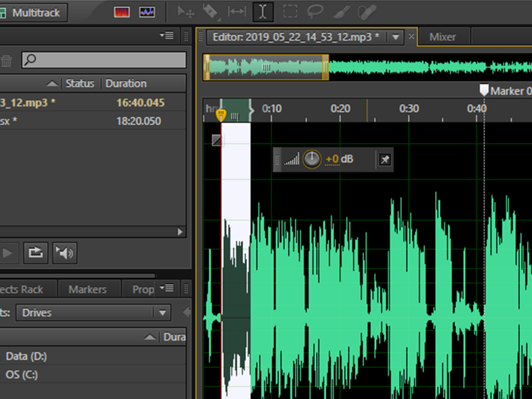
Task: Select the sx * session file row
Action: pyautogui.click(x=93, y=121)
